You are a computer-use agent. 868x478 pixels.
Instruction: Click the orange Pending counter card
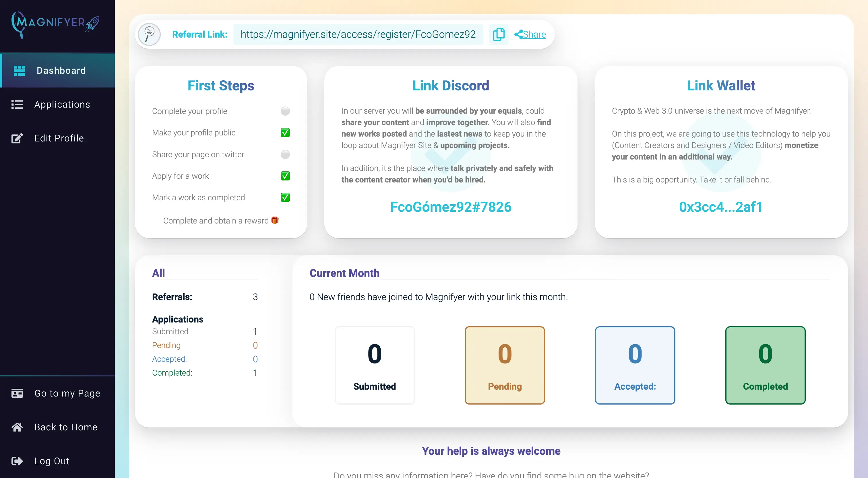point(504,365)
